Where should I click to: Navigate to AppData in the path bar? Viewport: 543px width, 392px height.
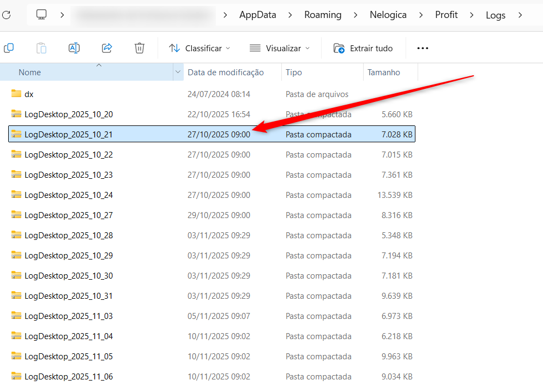(257, 15)
